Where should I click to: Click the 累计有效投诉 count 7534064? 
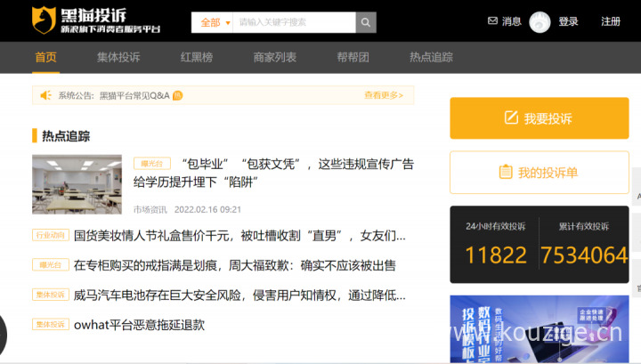click(584, 255)
